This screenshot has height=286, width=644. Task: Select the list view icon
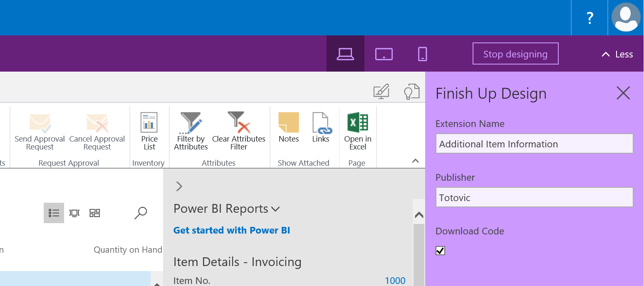[54, 213]
